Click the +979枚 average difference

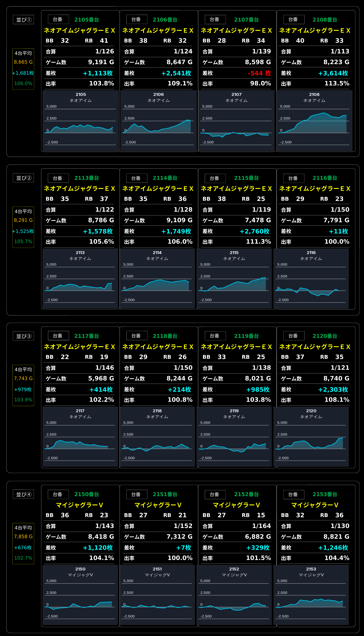tap(23, 389)
